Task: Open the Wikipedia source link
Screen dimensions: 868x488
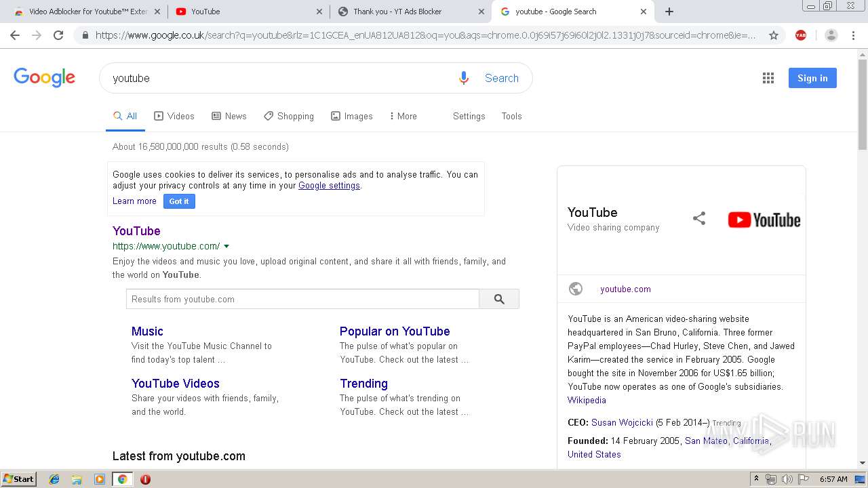Action: coord(587,400)
